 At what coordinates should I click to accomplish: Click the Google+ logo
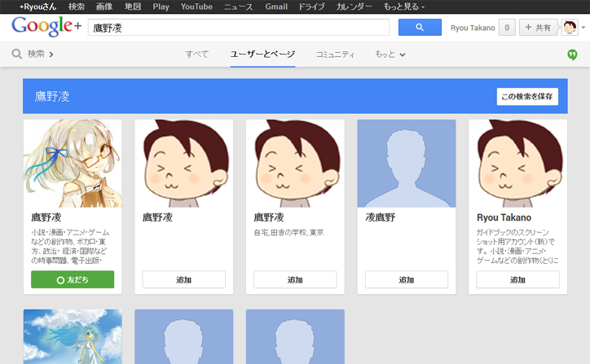pyautogui.click(x=46, y=26)
